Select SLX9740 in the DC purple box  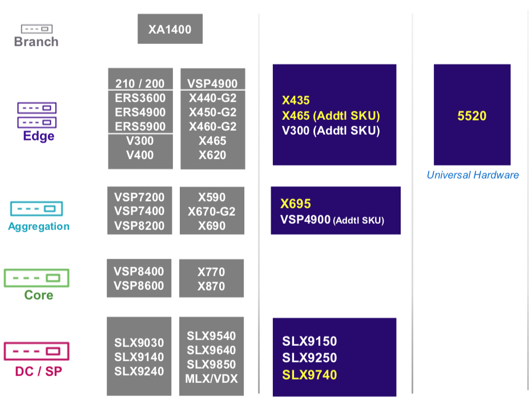[x=309, y=374]
